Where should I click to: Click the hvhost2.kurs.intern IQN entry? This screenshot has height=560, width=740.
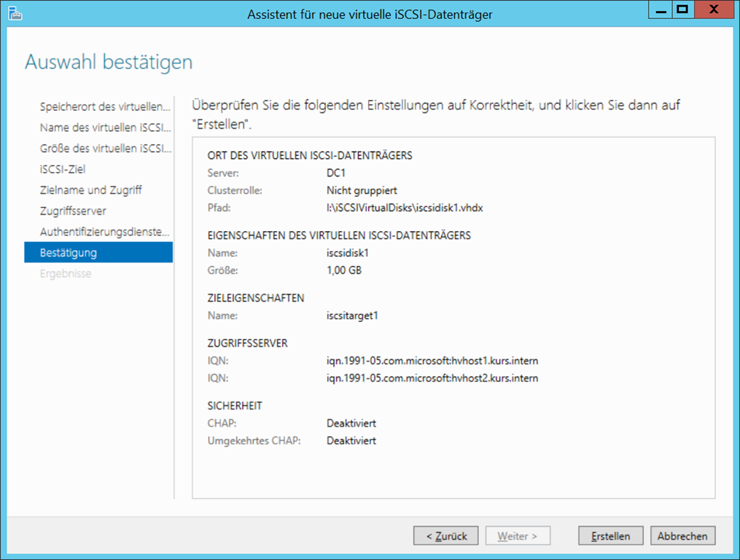click(432, 378)
